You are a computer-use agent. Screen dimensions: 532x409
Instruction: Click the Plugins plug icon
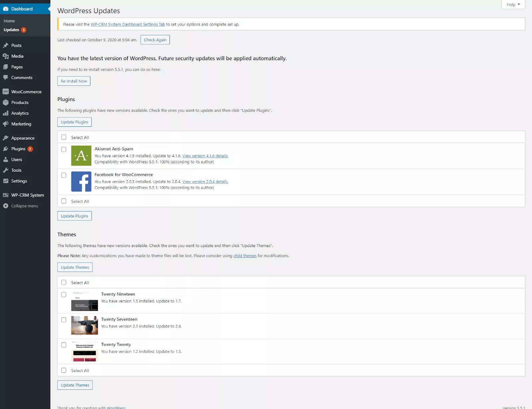[x=6, y=149]
